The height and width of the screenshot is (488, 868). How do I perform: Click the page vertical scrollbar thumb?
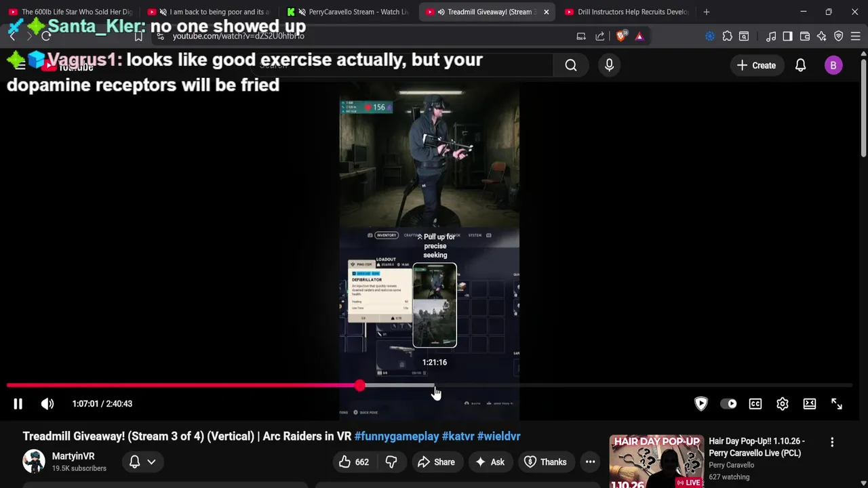(863, 108)
